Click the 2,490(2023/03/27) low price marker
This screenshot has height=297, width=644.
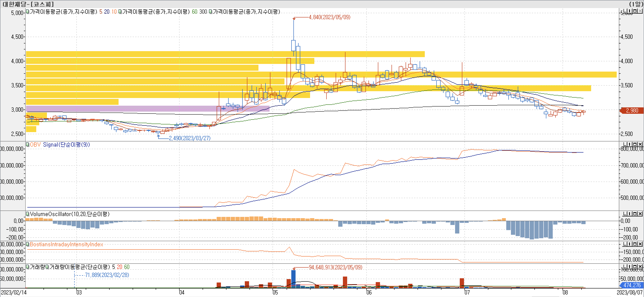coord(190,138)
